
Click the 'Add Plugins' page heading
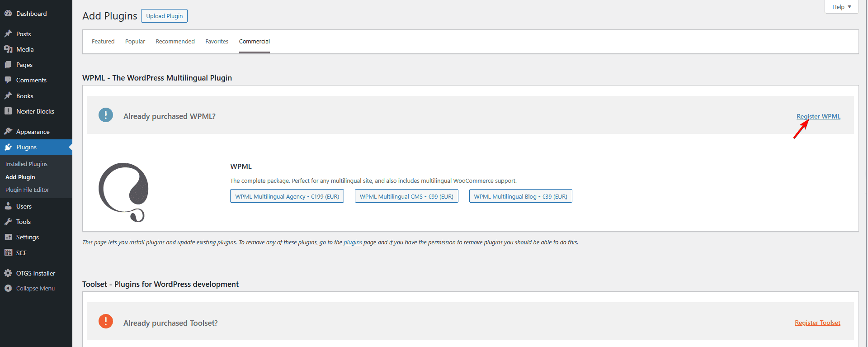[x=109, y=16]
